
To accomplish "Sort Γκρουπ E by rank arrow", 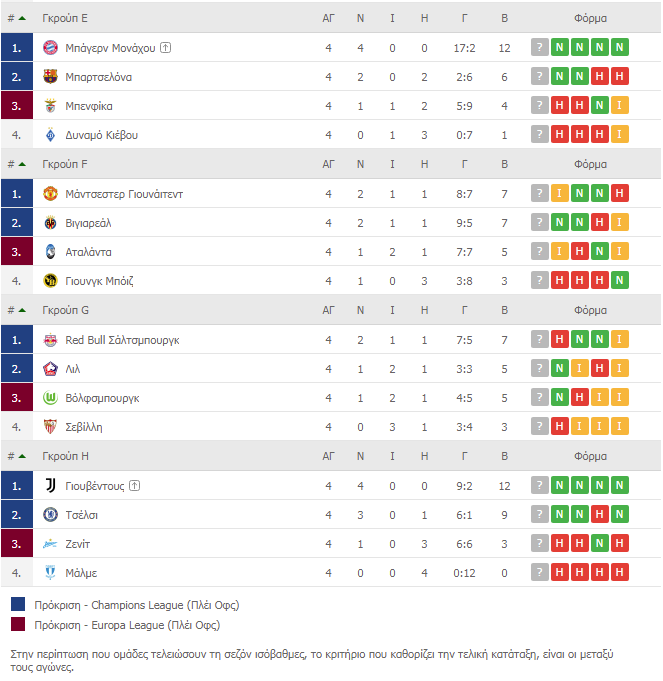I will 21,18.
